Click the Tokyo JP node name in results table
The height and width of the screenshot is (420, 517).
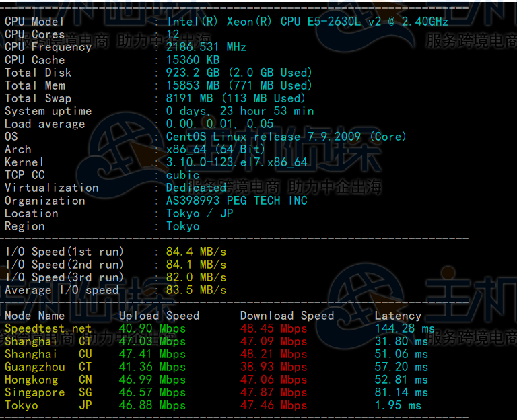tap(48, 405)
